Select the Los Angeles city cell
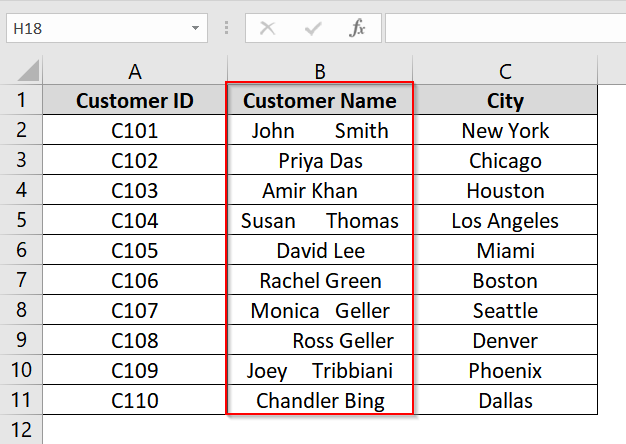Image resolution: width=626 pixels, height=444 pixels. (505, 220)
